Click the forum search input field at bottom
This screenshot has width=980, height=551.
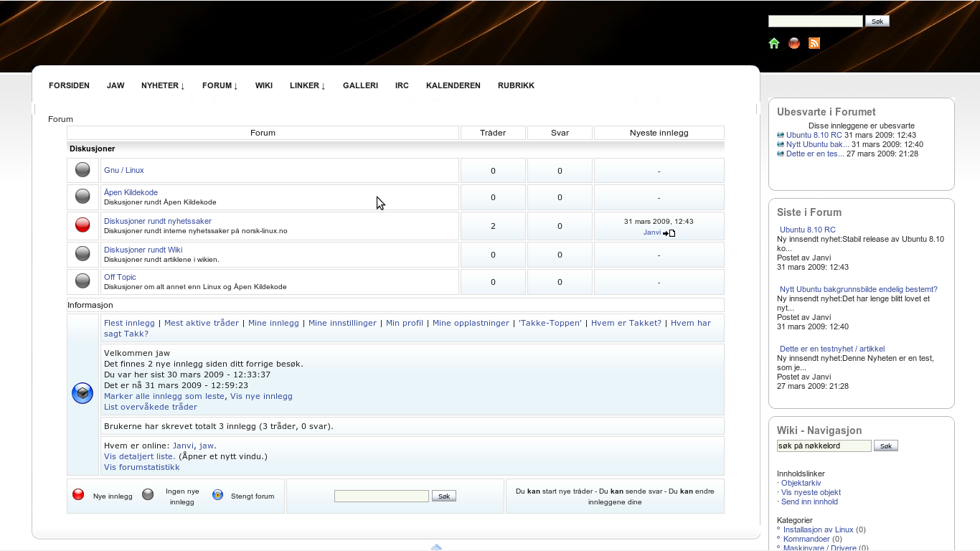click(381, 496)
